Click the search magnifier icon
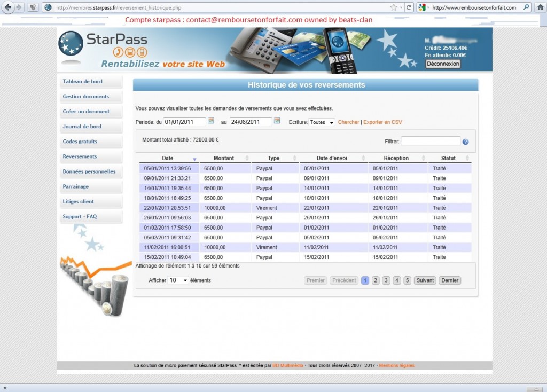547x392 pixels. (526, 7)
